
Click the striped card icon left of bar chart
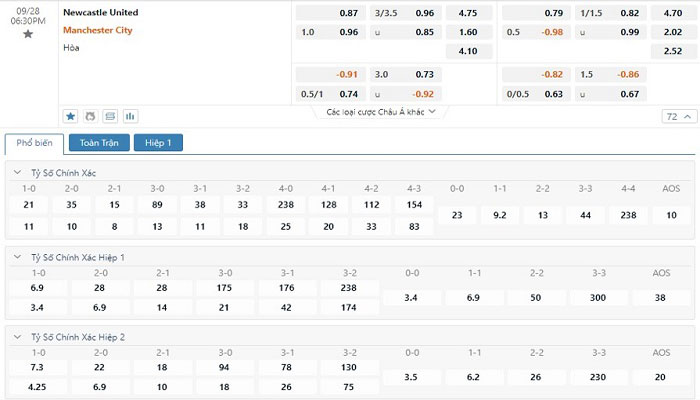pyautogui.click(x=110, y=116)
